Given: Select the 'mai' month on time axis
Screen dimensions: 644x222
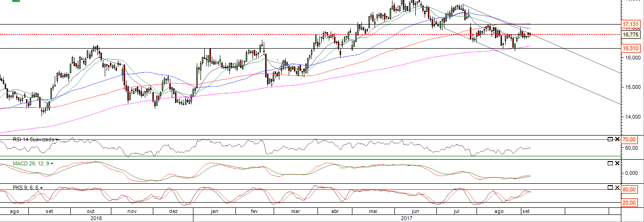Looking at the screenshot, I should tap(373, 212).
